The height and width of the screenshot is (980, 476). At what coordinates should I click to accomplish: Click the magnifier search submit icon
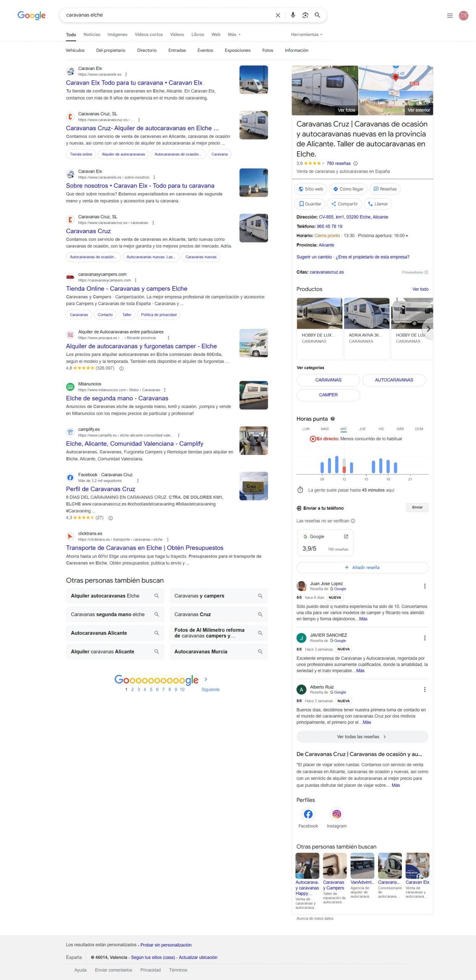pyautogui.click(x=318, y=15)
